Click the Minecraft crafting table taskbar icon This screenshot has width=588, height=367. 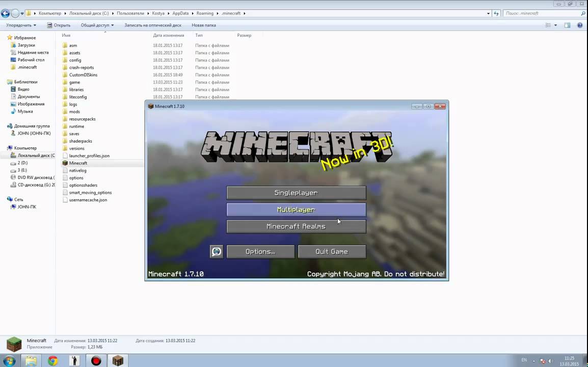pos(118,360)
